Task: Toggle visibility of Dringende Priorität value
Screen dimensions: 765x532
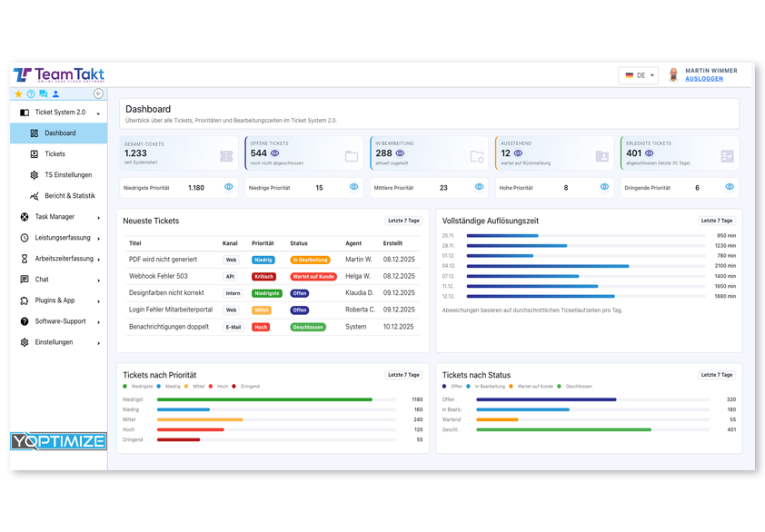Action: coord(729,186)
